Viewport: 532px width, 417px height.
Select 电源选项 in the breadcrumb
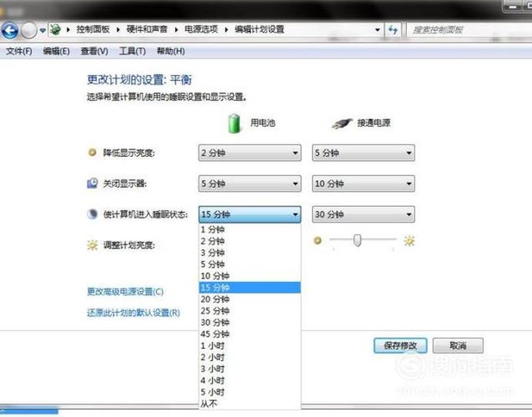(201, 29)
